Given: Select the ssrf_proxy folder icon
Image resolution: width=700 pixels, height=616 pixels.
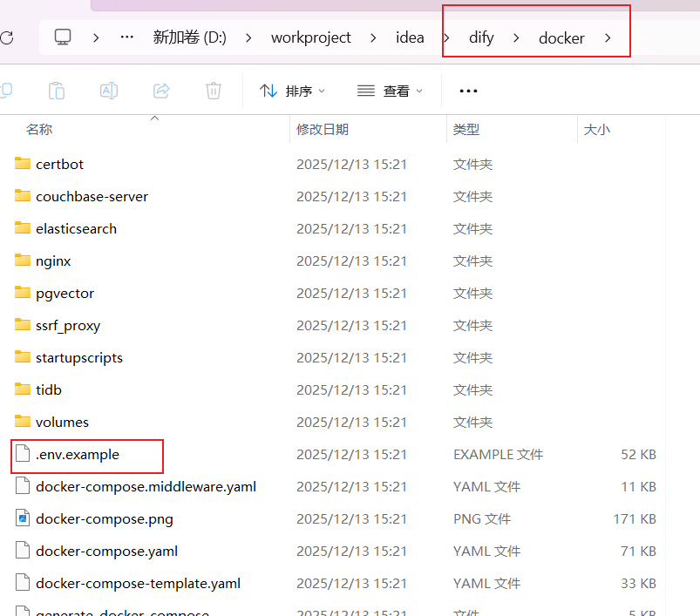Looking at the screenshot, I should click(x=23, y=324).
